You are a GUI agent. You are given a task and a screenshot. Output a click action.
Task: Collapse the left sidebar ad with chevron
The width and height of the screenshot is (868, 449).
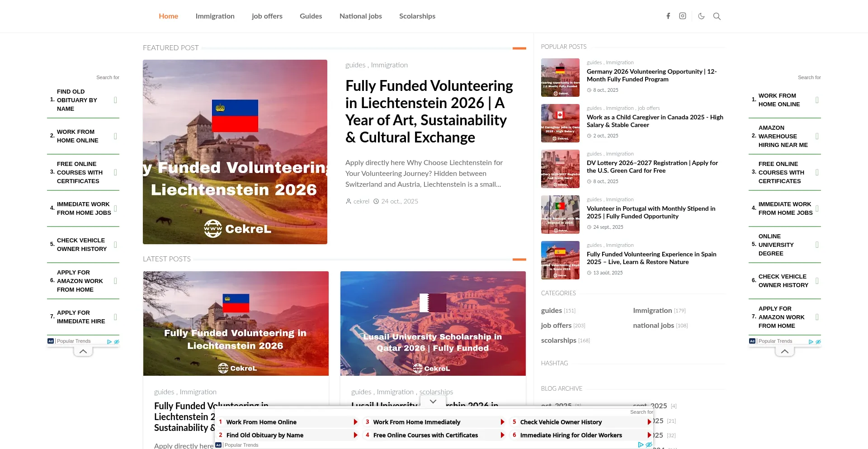click(83, 351)
